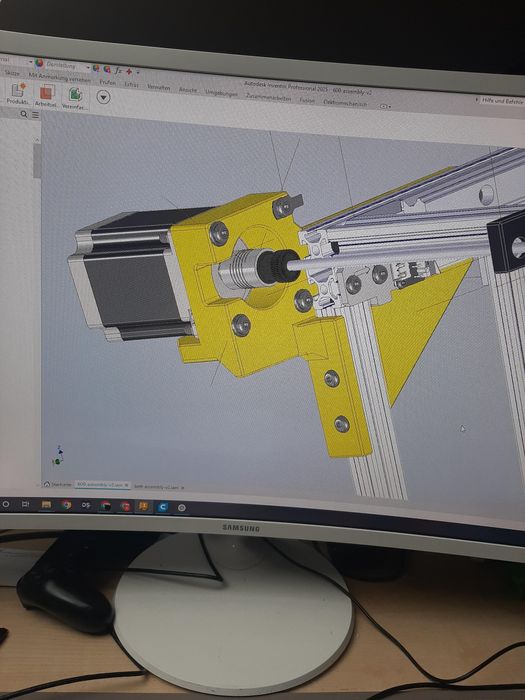Click the Hilfe und Befehle search field
The image size is (525, 700).
(502, 101)
